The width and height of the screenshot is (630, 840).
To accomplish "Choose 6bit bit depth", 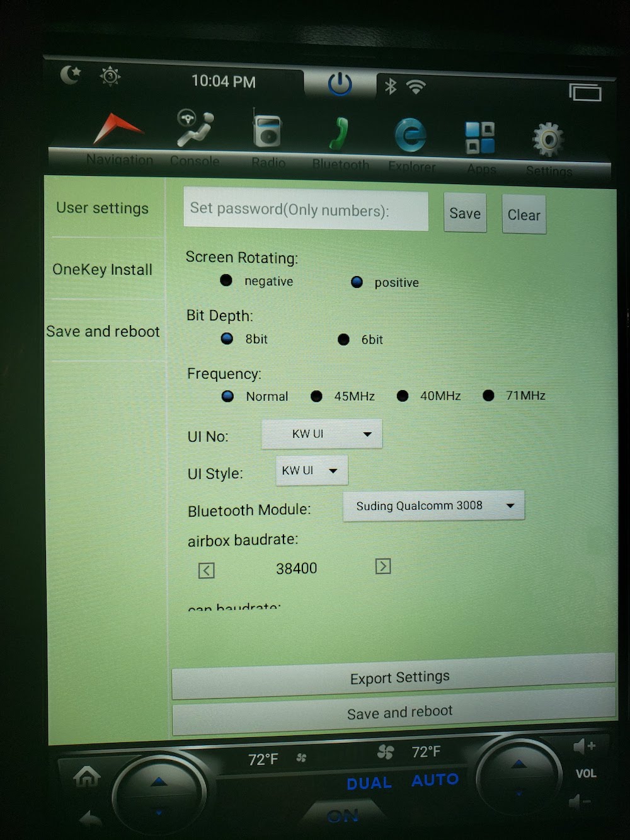I will (343, 340).
